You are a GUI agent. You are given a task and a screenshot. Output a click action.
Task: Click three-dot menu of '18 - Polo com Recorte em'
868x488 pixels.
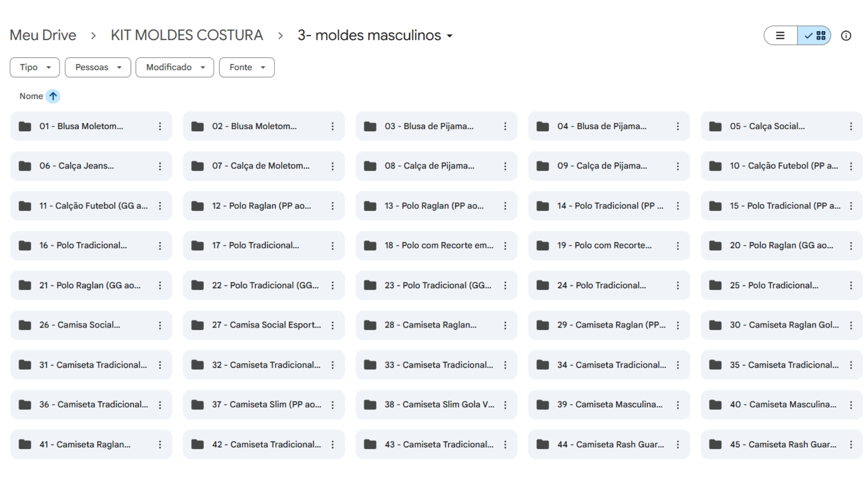tap(505, 246)
